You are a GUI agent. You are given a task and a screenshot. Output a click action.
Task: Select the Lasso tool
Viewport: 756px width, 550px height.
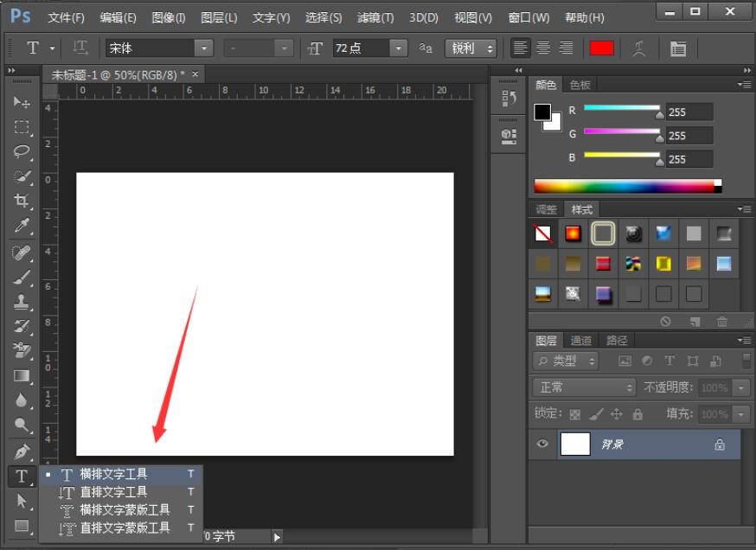tap(22, 151)
